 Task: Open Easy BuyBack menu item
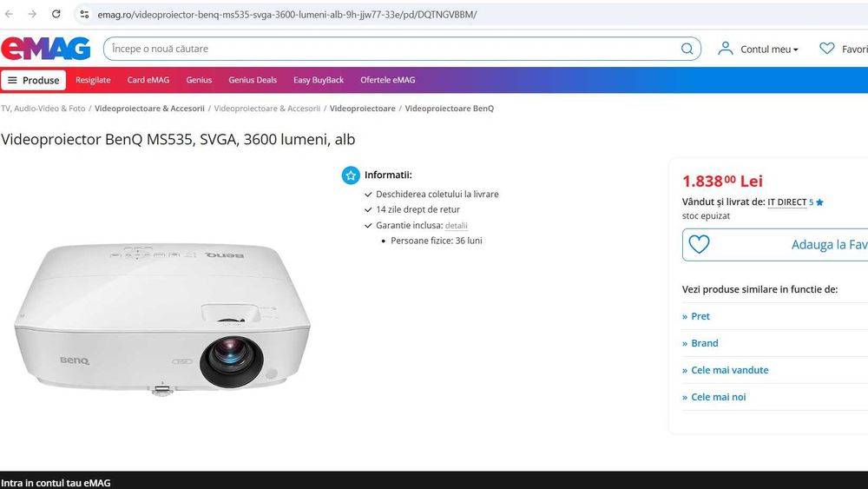[319, 80]
